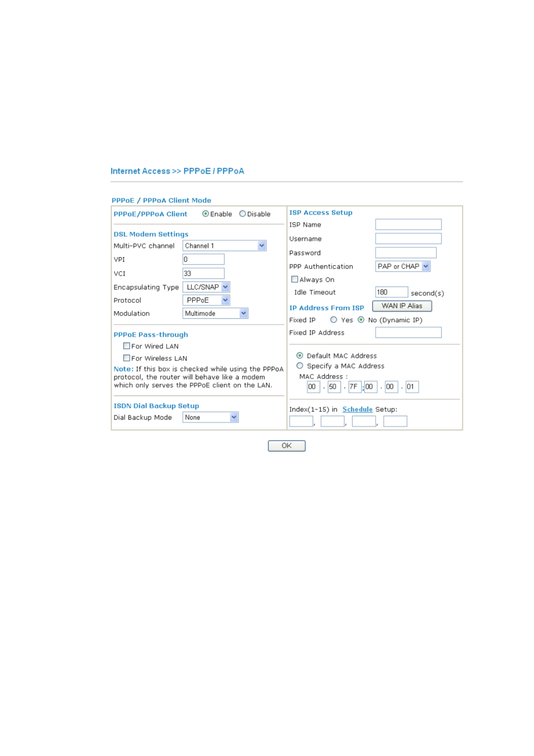Click the WAN IP Alias button
This screenshot has height=756, width=534.
[402, 306]
